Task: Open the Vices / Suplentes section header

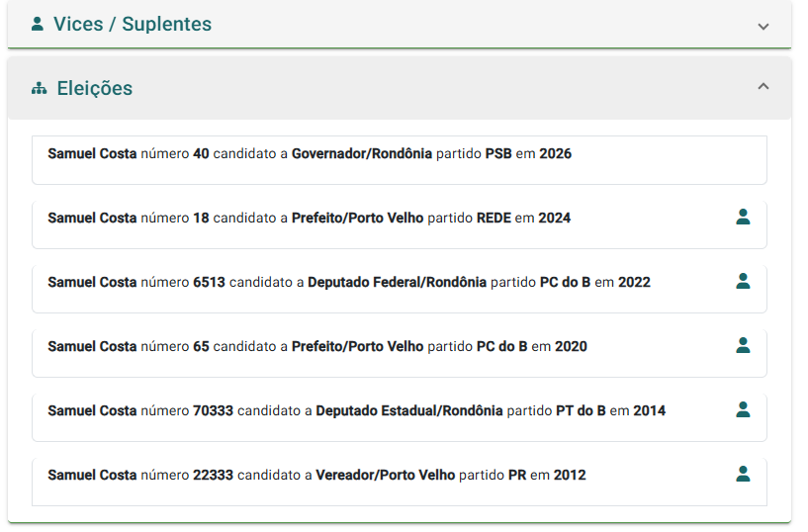Action: (400, 24)
